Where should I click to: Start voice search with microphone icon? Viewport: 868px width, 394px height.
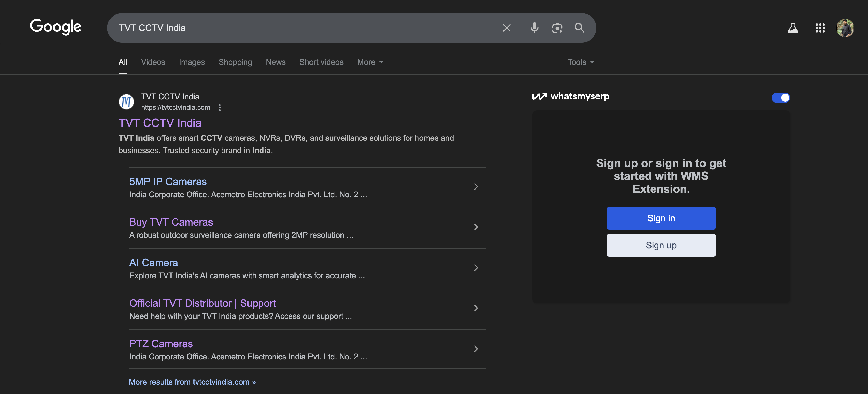point(534,28)
